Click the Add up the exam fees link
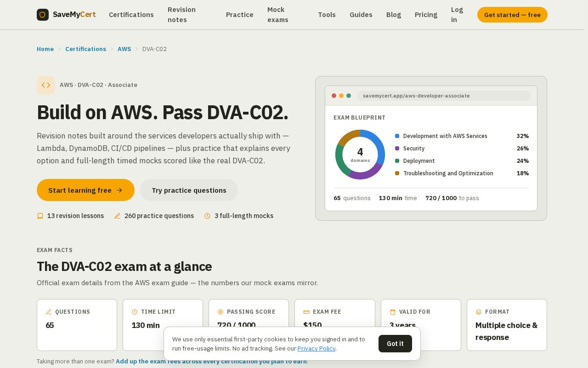Screen dimensions: 588x368 click(x=211, y=362)
